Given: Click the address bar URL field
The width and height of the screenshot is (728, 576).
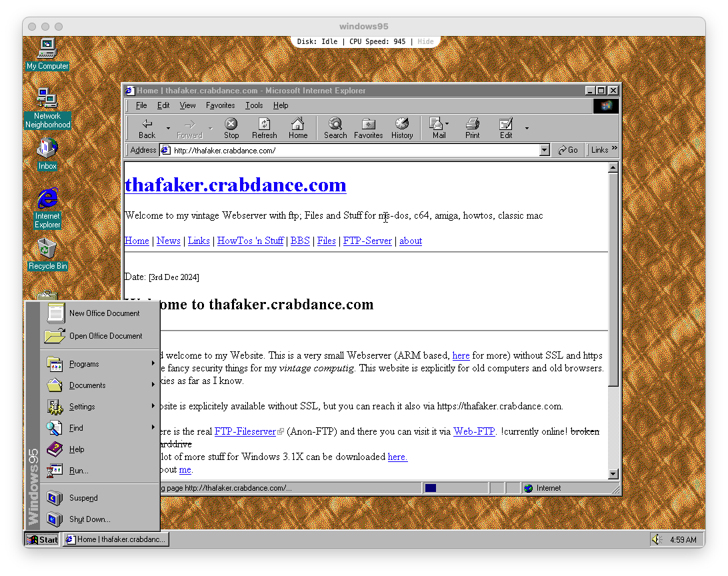Looking at the screenshot, I should (353, 151).
